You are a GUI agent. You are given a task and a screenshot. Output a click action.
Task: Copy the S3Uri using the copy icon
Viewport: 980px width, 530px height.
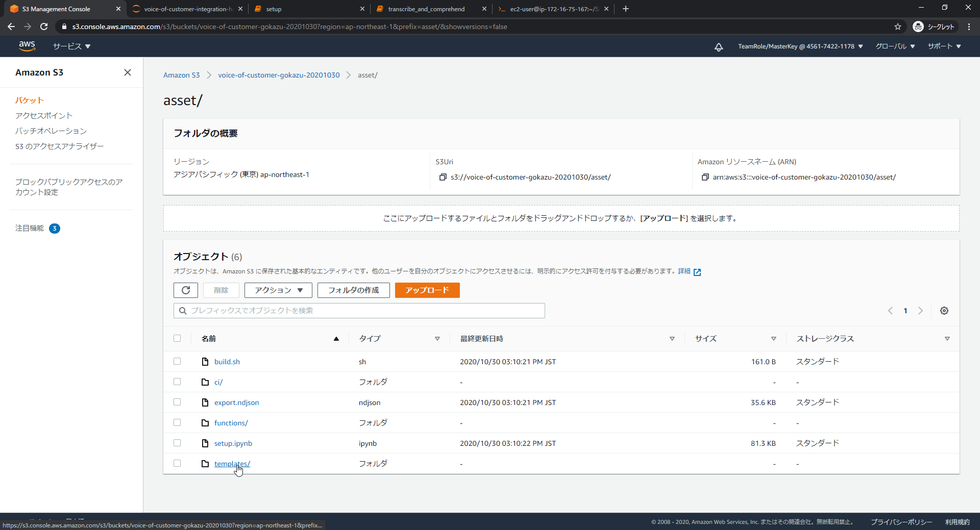click(x=443, y=177)
